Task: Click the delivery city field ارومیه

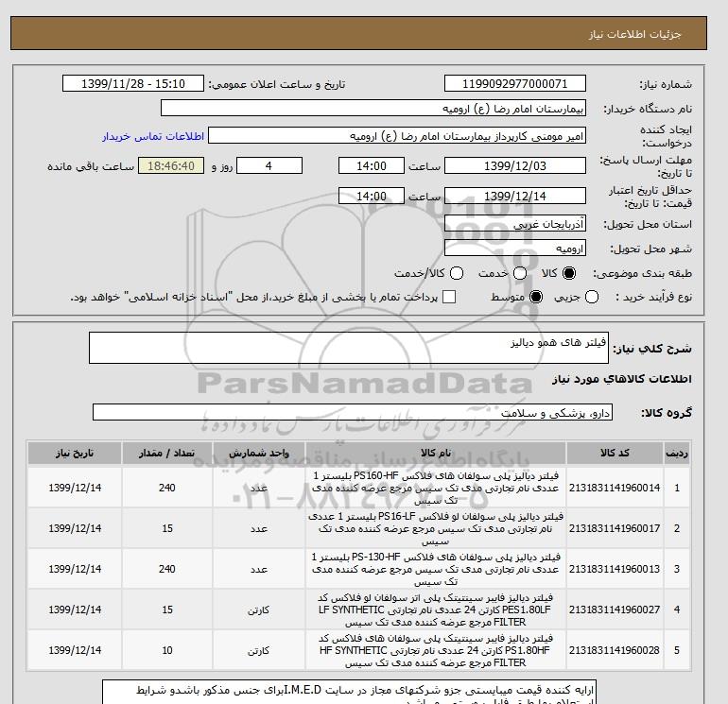Action: point(515,249)
